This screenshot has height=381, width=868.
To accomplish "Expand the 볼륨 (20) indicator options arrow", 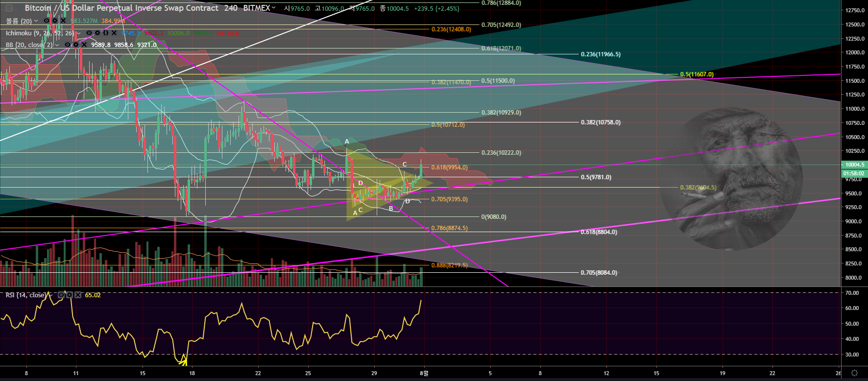I will 36,21.
